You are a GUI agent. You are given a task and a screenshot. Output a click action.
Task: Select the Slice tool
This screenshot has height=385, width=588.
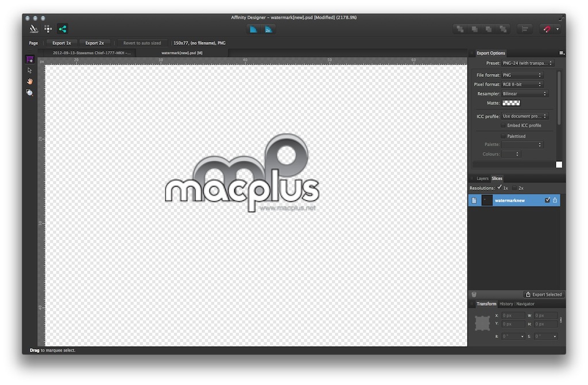(x=30, y=60)
